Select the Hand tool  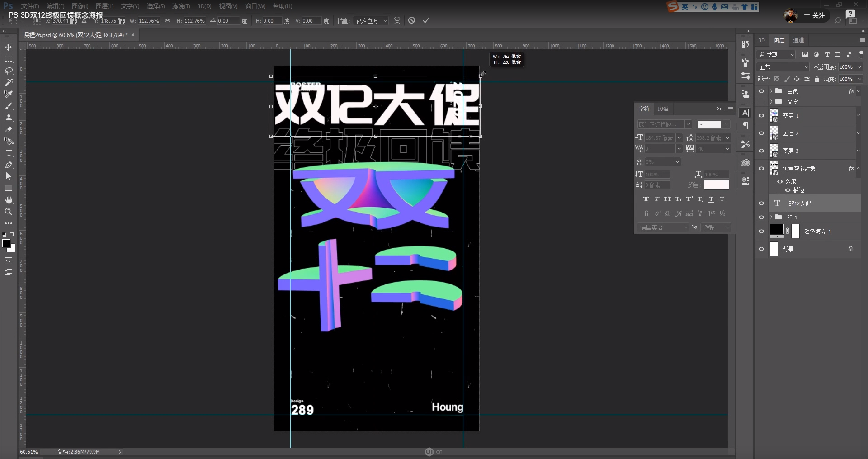9,200
